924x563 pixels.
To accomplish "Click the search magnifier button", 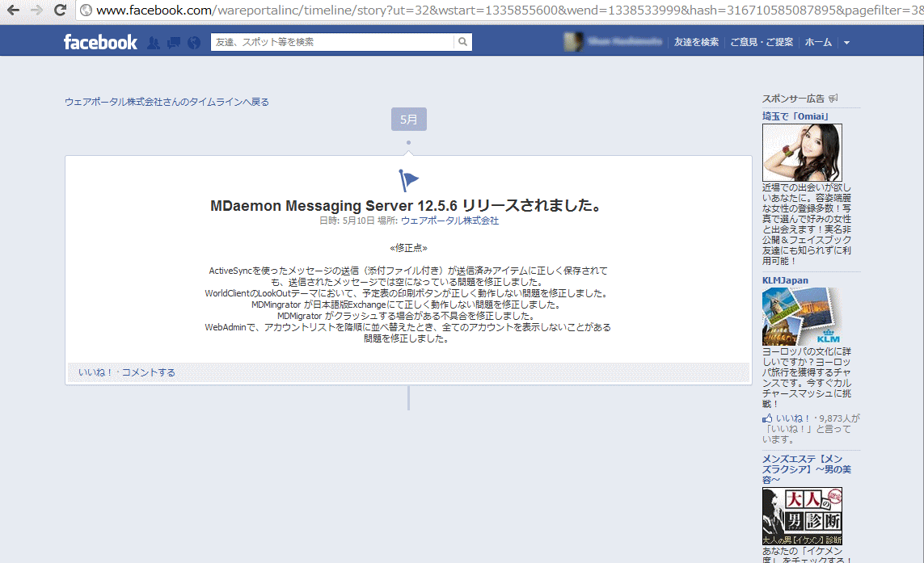I will click(x=462, y=42).
